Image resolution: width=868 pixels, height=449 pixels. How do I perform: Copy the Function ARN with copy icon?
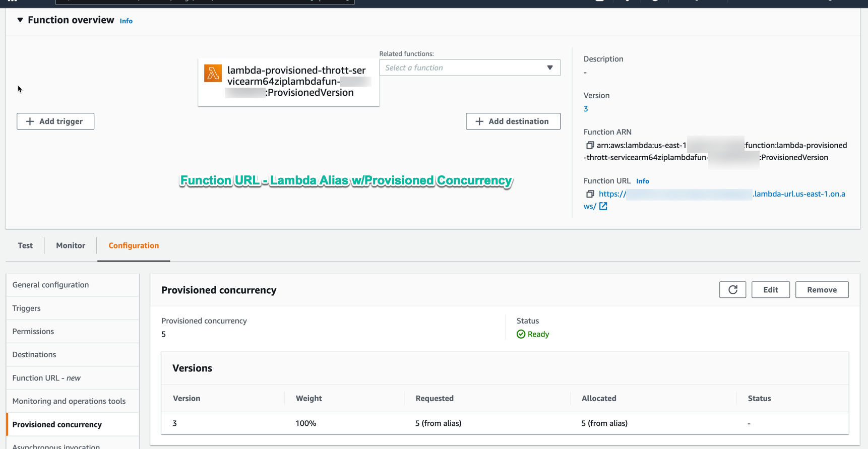tap(590, 145)
